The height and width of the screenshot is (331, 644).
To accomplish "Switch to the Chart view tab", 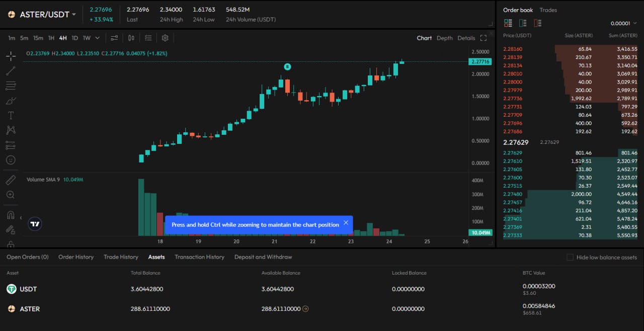I will coord(424,38).
